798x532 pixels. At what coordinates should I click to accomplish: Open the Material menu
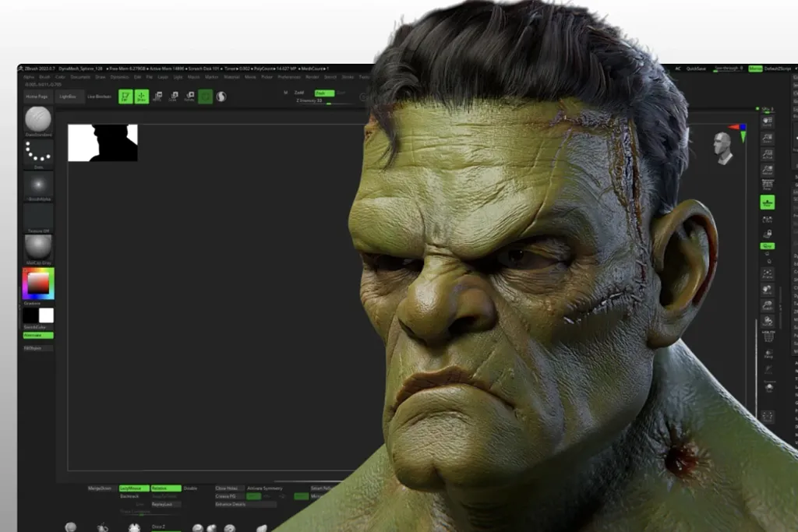coord(231,77)
